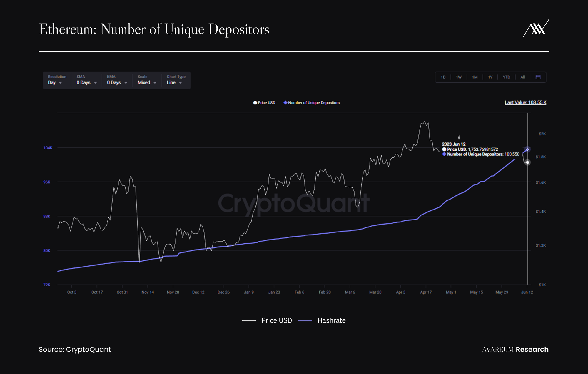Select the 1W time range tab

[x=459, y=77]
